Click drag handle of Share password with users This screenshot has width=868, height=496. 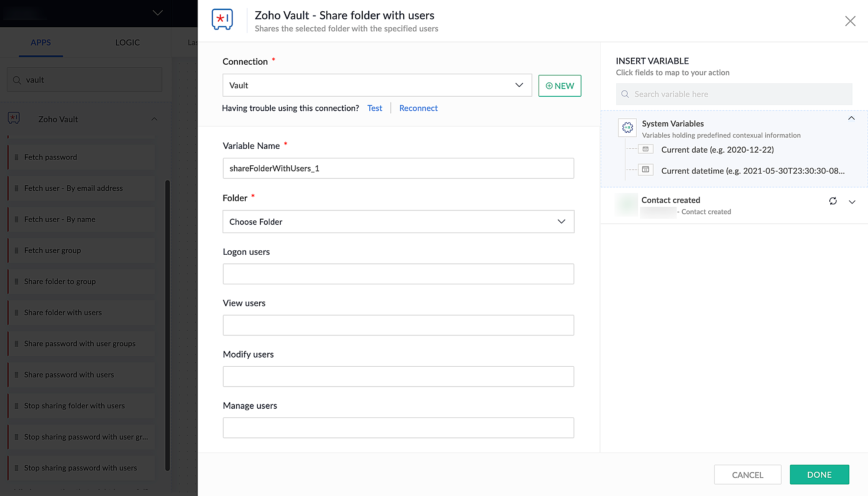coord(16,374)
